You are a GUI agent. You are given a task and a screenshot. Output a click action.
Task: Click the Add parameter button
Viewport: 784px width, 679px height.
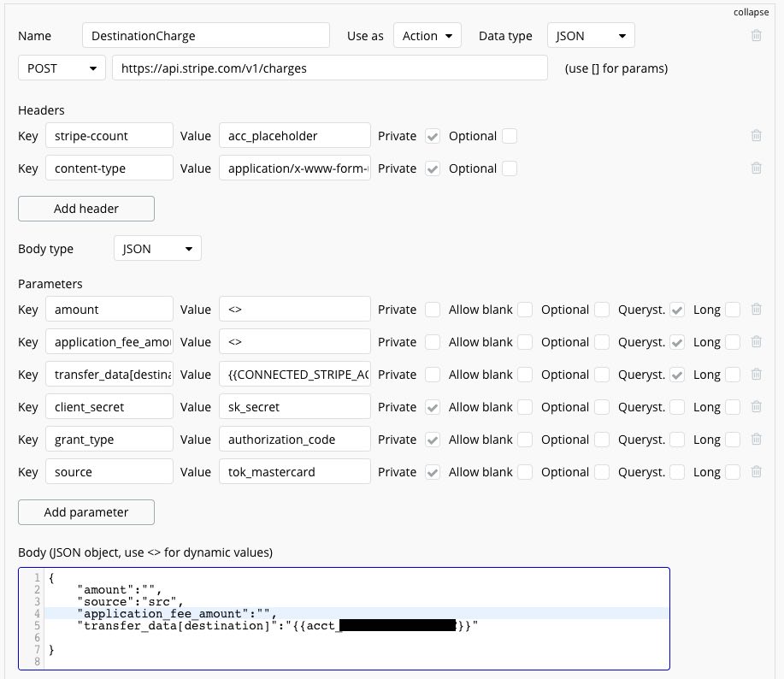point(86,512)
